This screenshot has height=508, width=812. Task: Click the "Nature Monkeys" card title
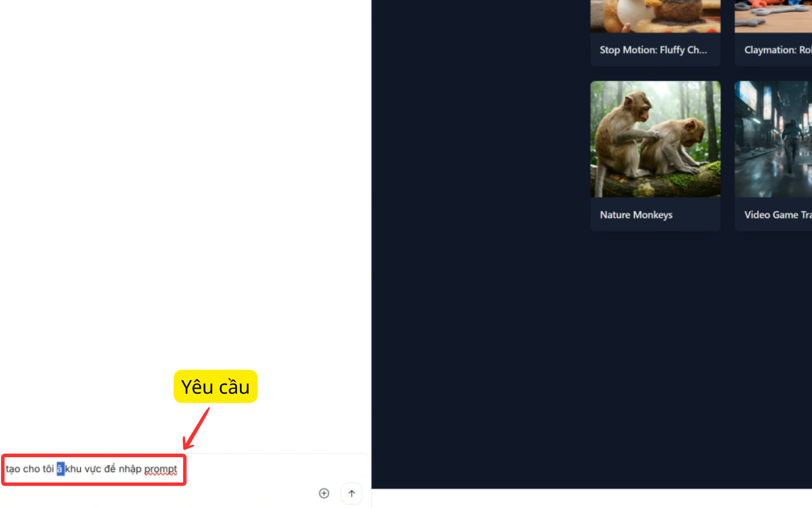click(636, 215)
